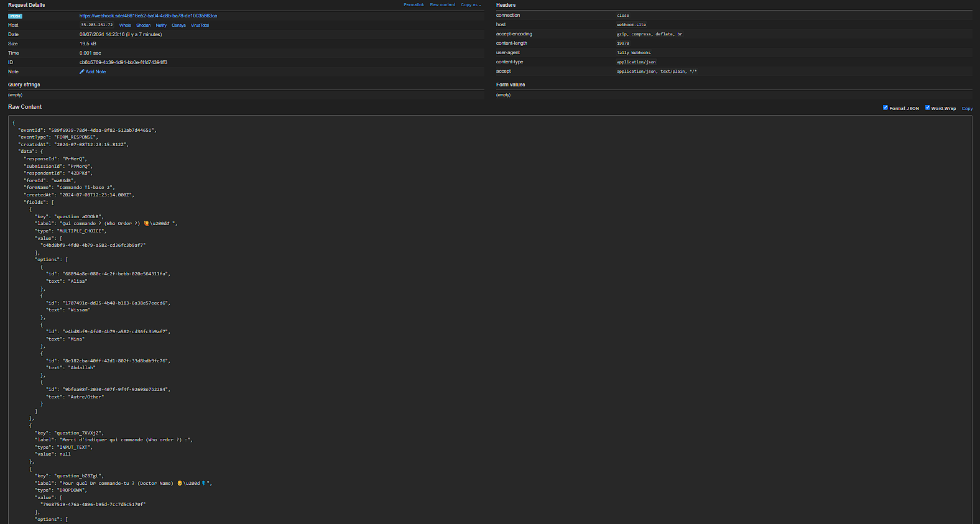Click the POST method badge
The width and height of the screenshot is (980, 524).
[16, 16]
